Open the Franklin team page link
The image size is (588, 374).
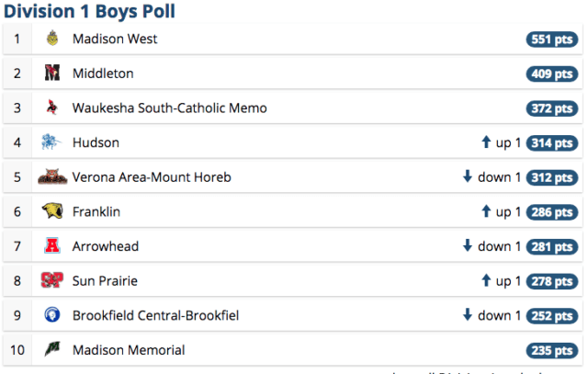(96, 211)
